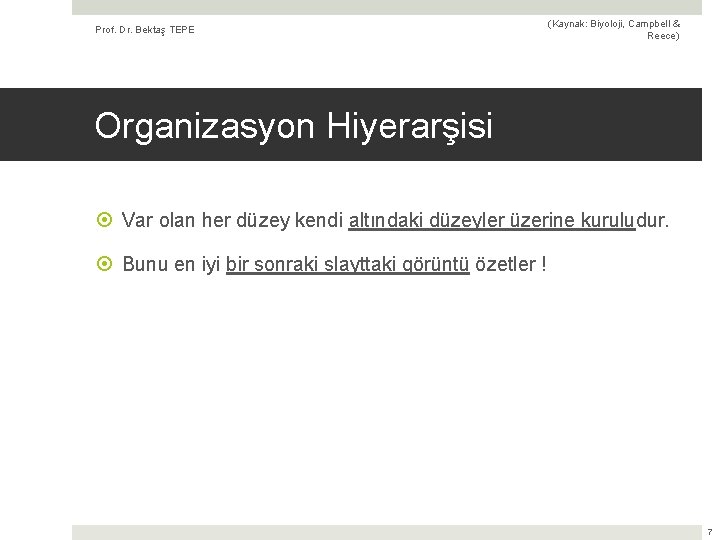The width and height of the screenshot is (720, 540).
Task: Click the words 'Bunu en iyi'
Action: (x=171, y=264)
